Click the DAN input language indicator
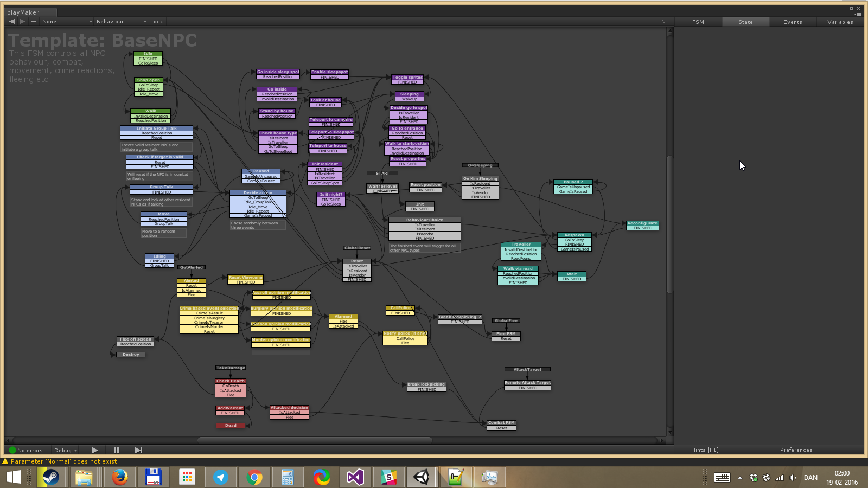This screenshot has height=488, width=868. [x=810, y=478]
